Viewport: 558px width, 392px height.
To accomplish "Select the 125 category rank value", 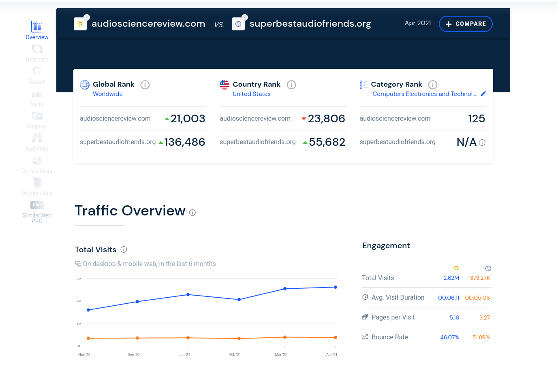I will pyautogui.click(x=477, y=119).
